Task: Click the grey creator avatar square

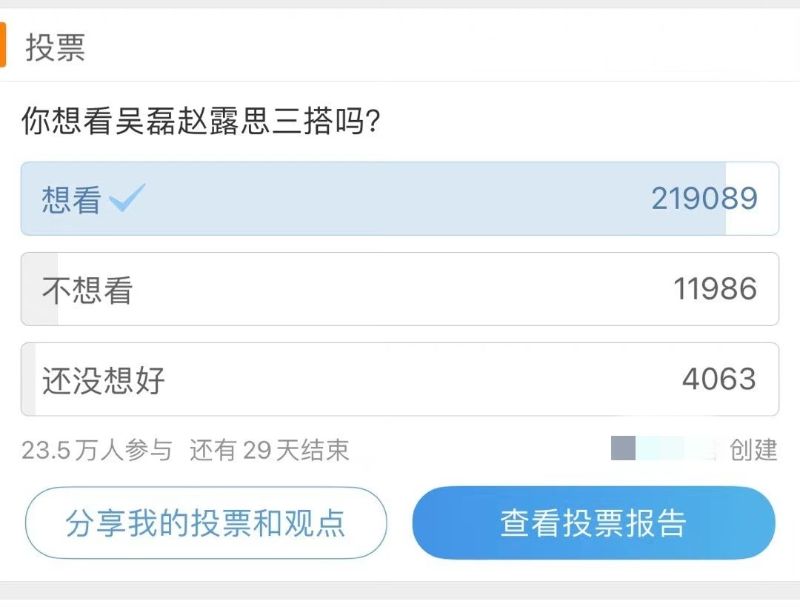Action: click(x=623, y=449)
